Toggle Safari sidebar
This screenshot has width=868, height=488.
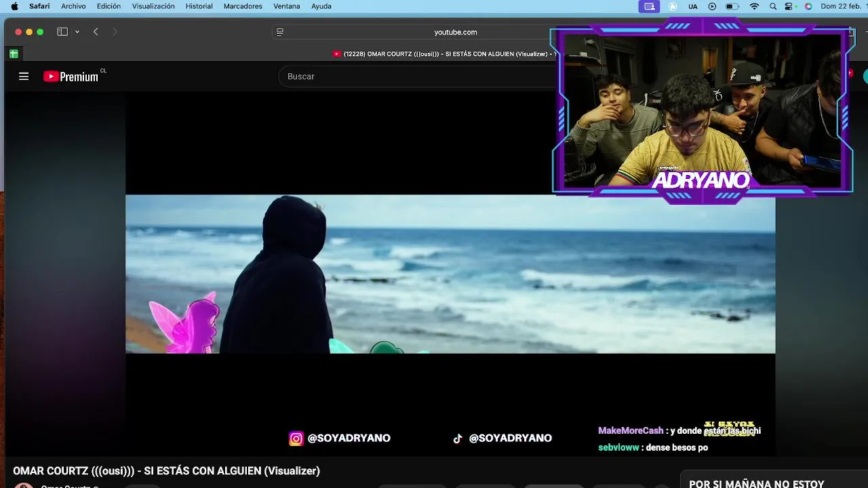(x=62, y=32)
